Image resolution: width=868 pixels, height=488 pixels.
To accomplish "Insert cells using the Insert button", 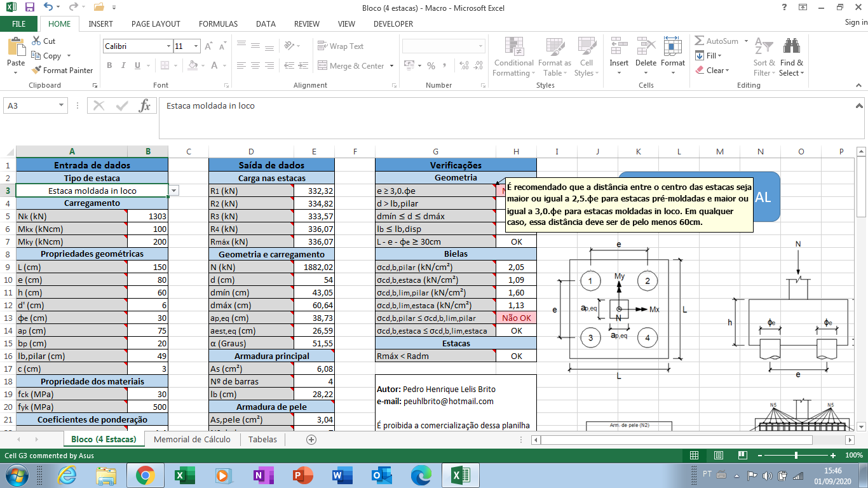I will 619,56.
